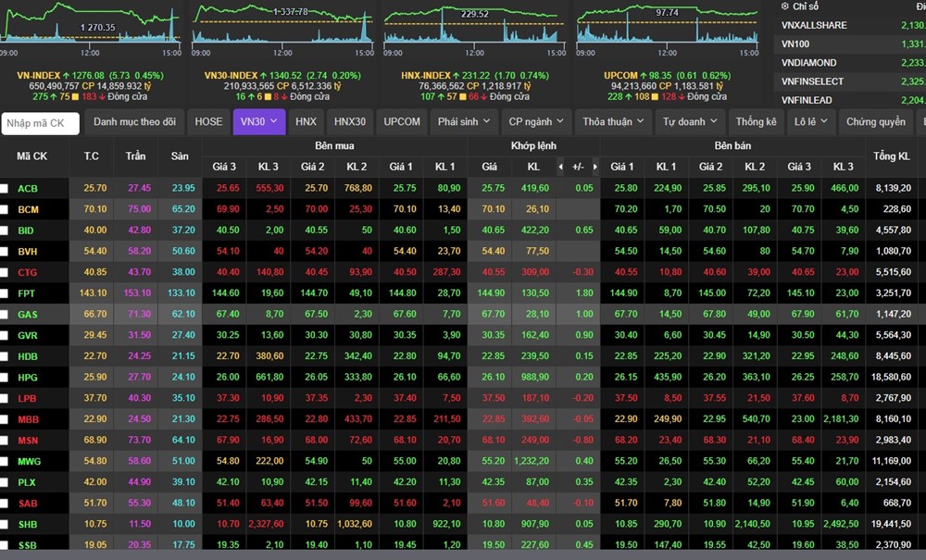Switch to the HOSE tab
Image resolution: width=926 pixels, height=560 pixels.
click(x=208, y=121)
